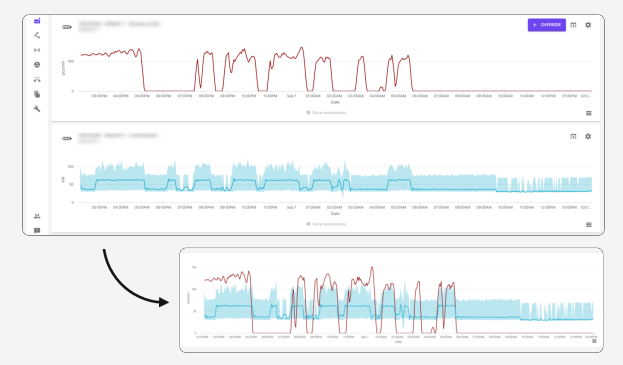Screen dimensions: 623x365
Task: Click the fullscreen icon on top chart
Action: point(573,25)
